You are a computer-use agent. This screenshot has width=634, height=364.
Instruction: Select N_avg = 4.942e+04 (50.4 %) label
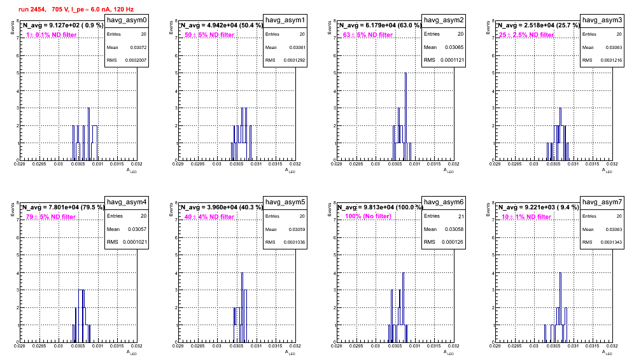point(222,25)
